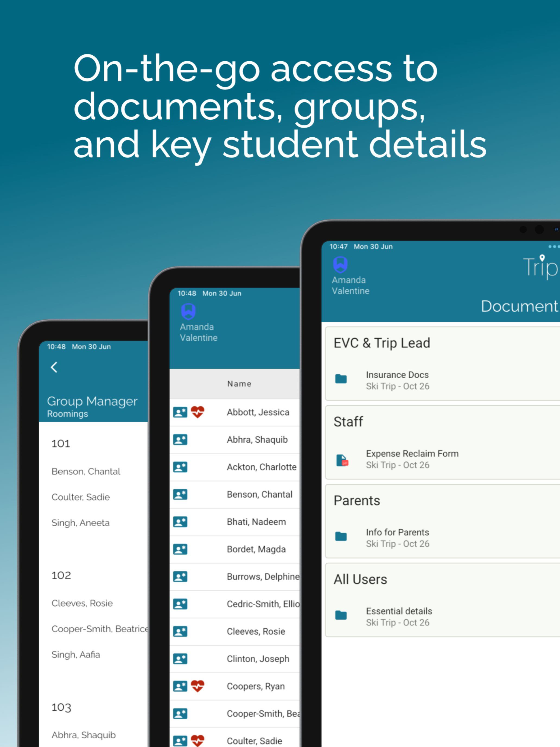Screen dimensions: 560x747
Task: Open contact card icon for Clinton, Joseph
Action: tap(180, 659)
